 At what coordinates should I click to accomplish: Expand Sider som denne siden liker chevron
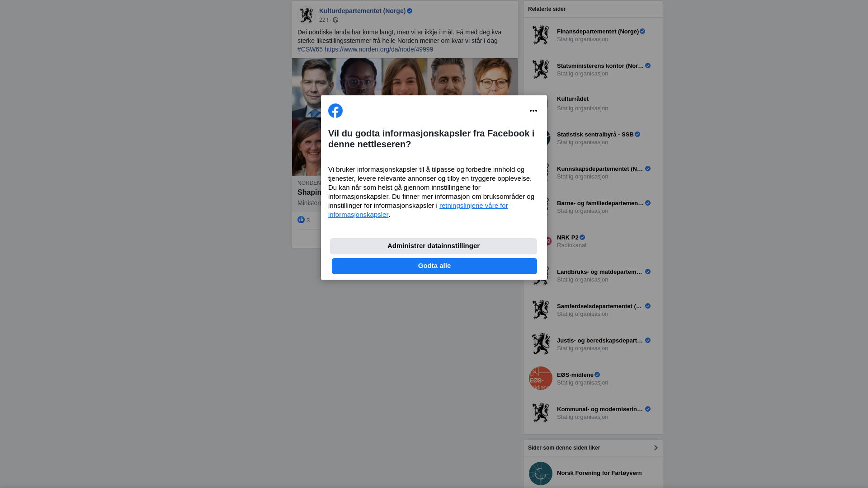[656, 448]
